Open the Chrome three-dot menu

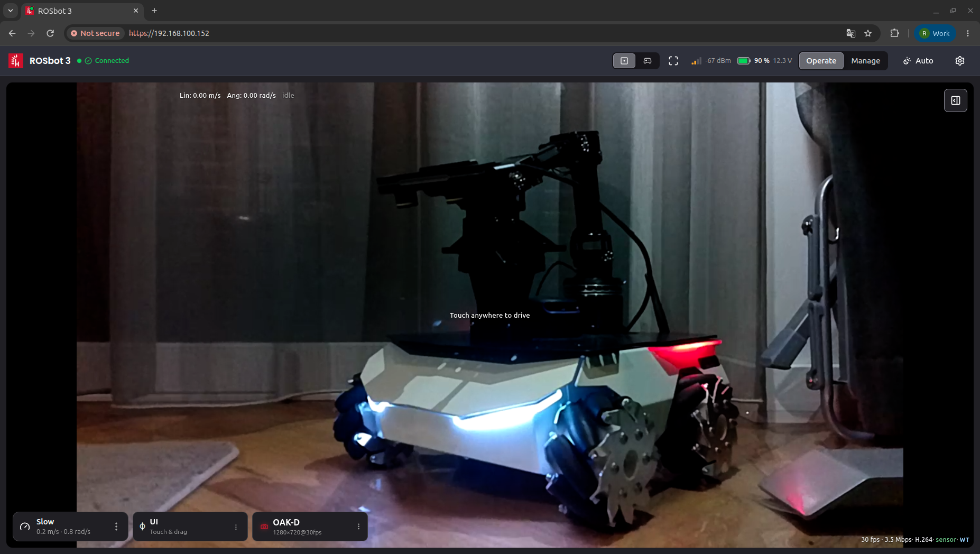[x=968, y=33]
